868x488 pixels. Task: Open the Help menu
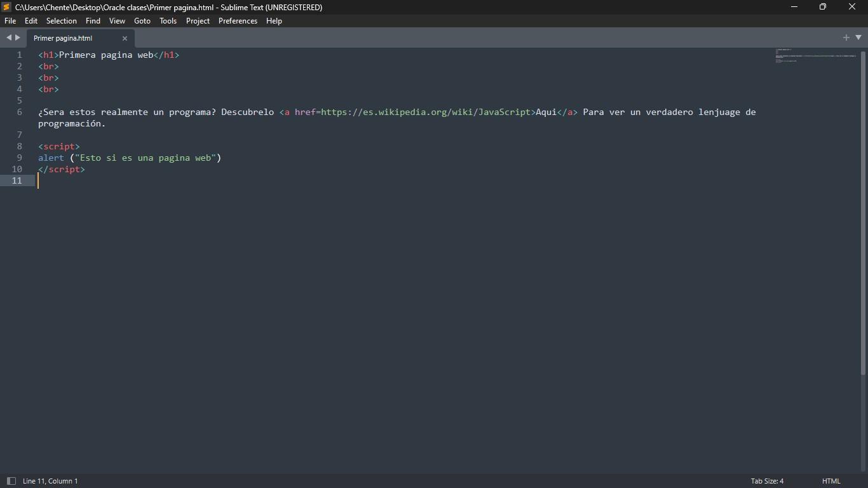(x=274, y=21)
